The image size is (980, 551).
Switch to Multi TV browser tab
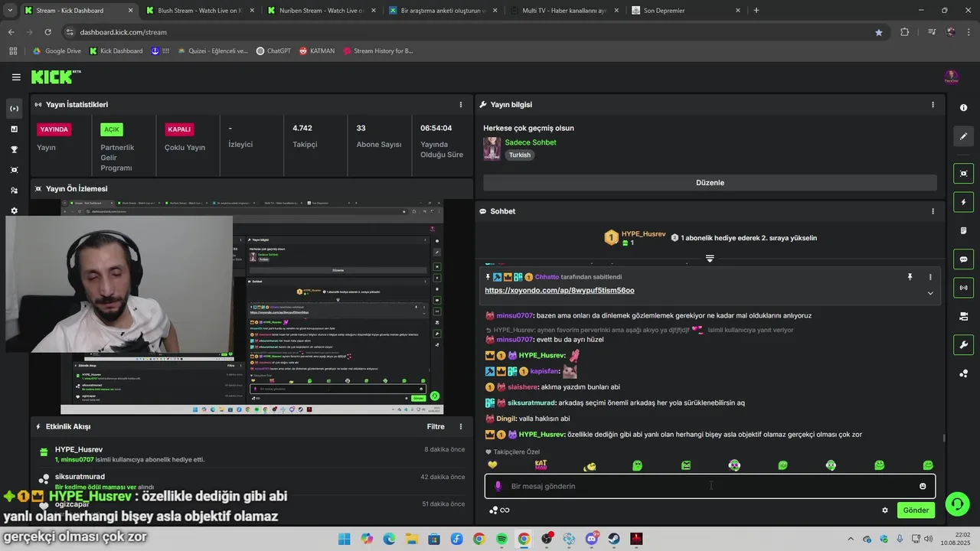pos(565,11)
